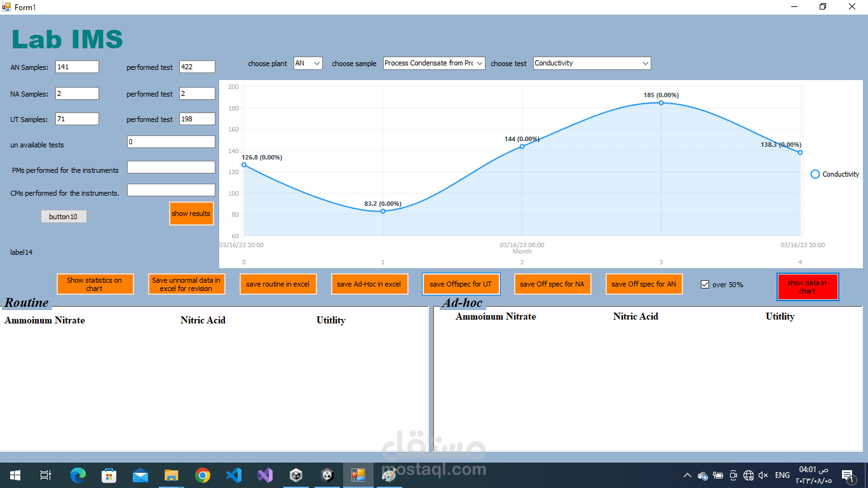Launch Microsoft Edge from the taskbar

pos(78,475)
